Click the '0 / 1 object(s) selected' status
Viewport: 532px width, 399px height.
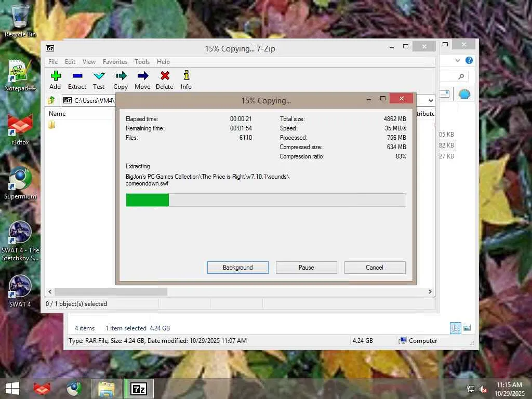pyautogui.click(x=76, y=303)
